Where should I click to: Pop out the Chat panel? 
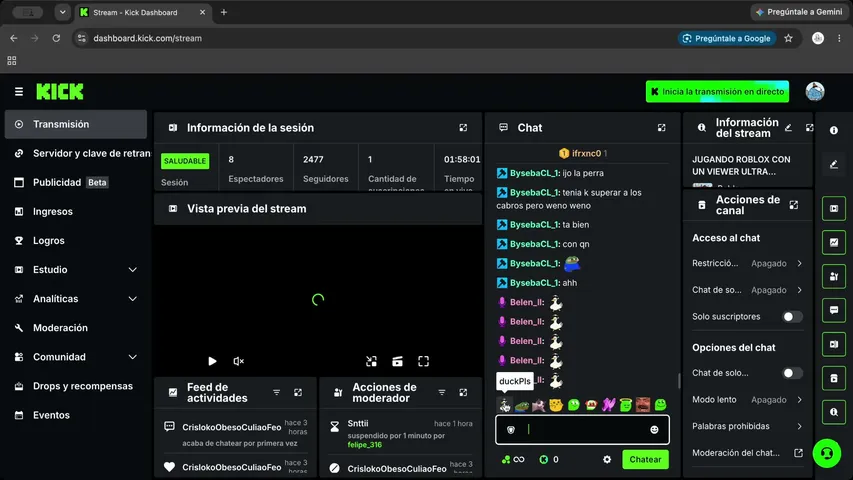tap(661, 127)
